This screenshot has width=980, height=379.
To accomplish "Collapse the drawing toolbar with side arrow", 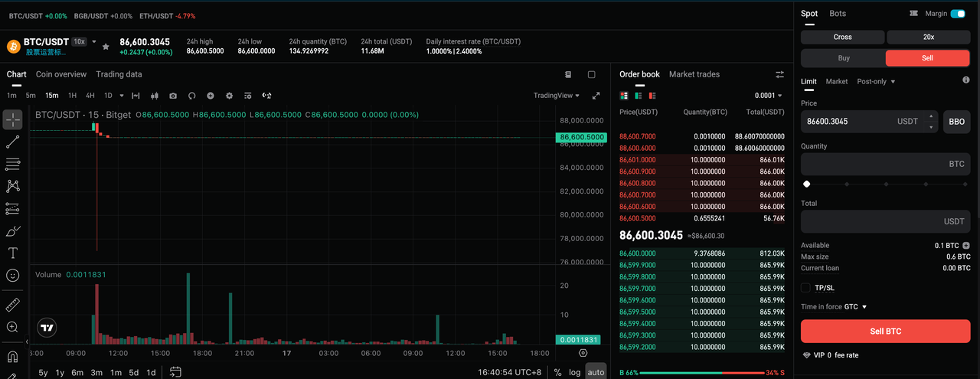I will pos(27,341).
